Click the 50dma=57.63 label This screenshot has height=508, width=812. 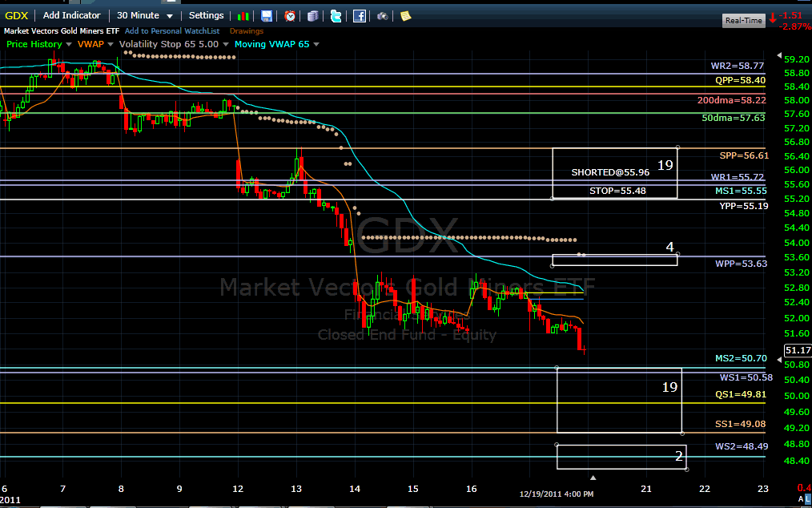734,118
